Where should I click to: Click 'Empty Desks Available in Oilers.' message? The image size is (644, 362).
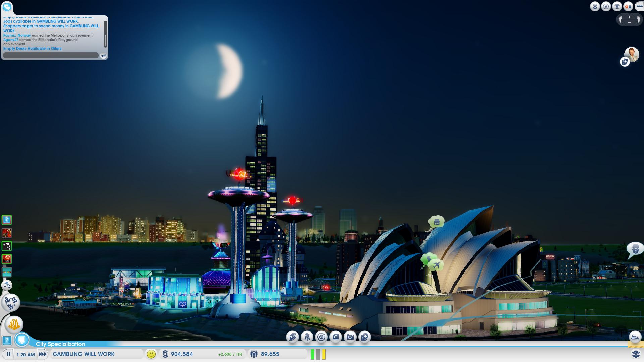tap(33, 49)
